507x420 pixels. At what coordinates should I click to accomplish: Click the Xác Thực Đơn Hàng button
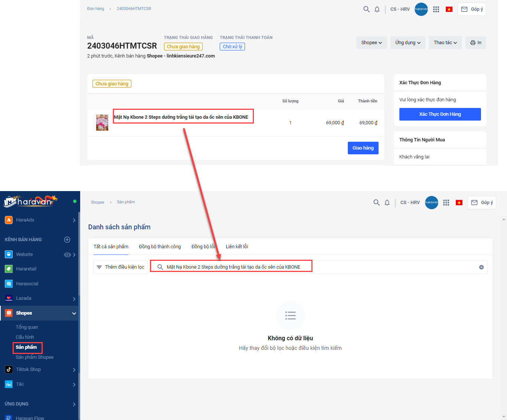tap(440, 114)
